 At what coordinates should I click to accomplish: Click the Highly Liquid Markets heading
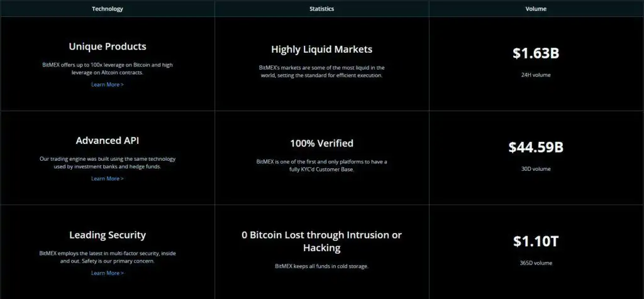tap(321, 49)
